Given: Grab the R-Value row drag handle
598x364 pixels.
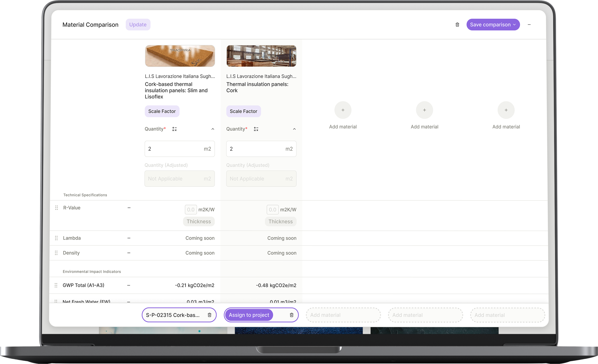Looking at the screenshot, I should coord(56,208).
